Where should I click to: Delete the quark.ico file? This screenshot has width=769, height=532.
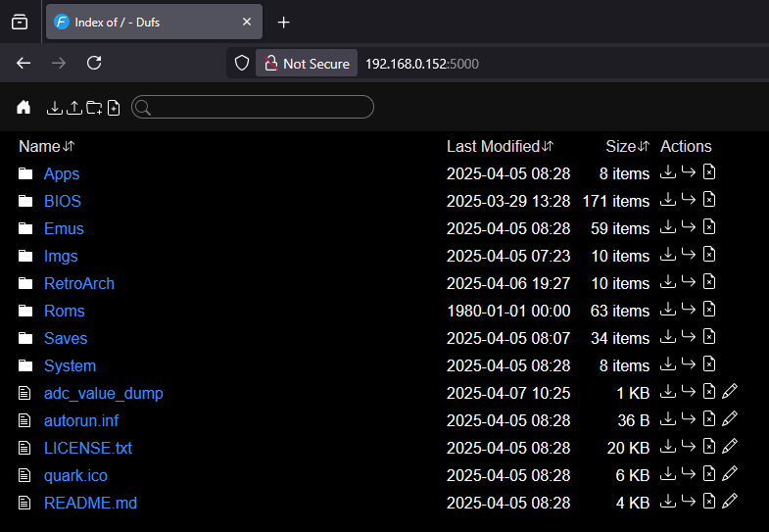point(709,474)
